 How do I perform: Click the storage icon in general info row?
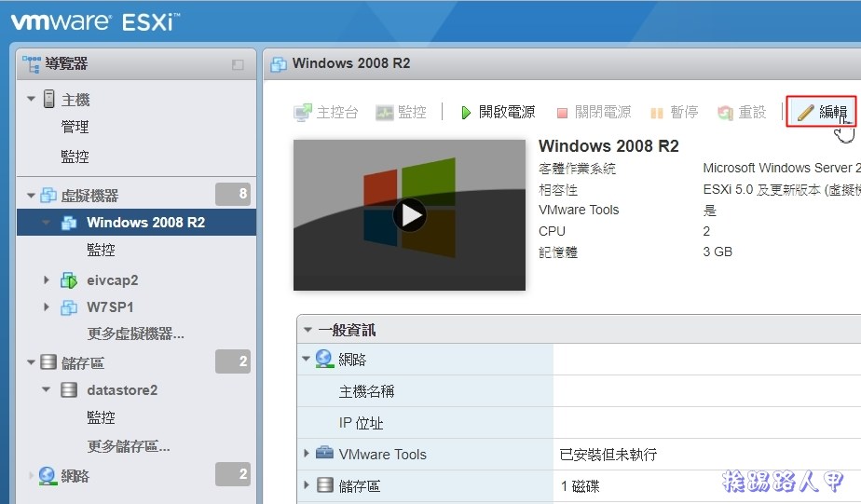[325, 485]
